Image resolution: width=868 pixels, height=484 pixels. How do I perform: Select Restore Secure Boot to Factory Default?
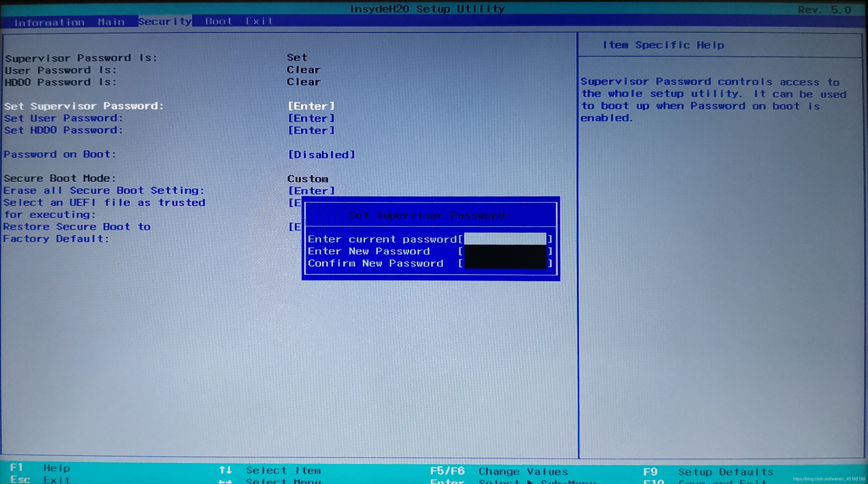(x=77, y=227)
